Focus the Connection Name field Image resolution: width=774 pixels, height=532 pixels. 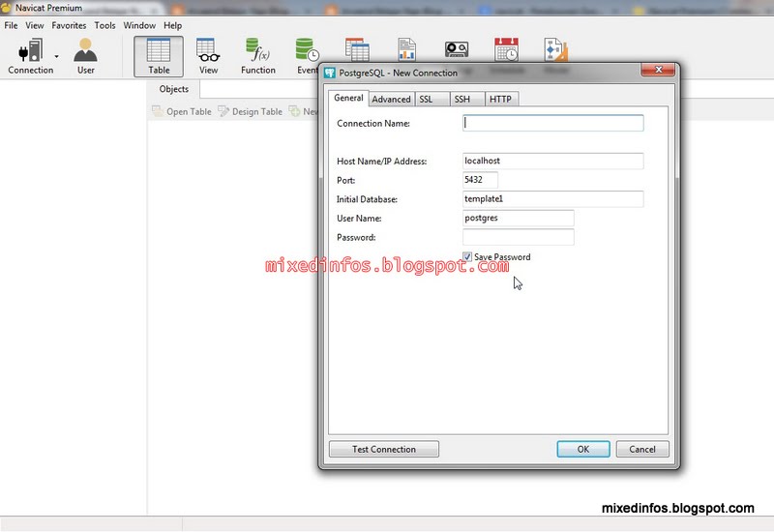(x=552, y=123)
